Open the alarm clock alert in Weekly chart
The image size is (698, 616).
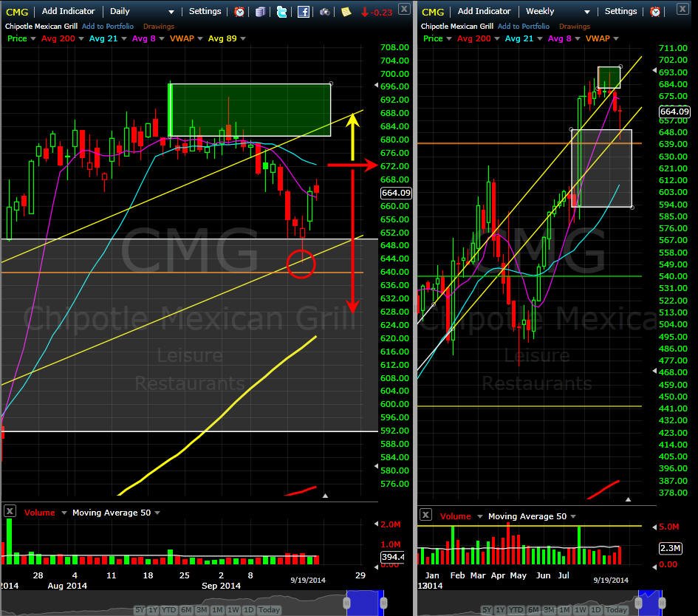coord(655,12)
